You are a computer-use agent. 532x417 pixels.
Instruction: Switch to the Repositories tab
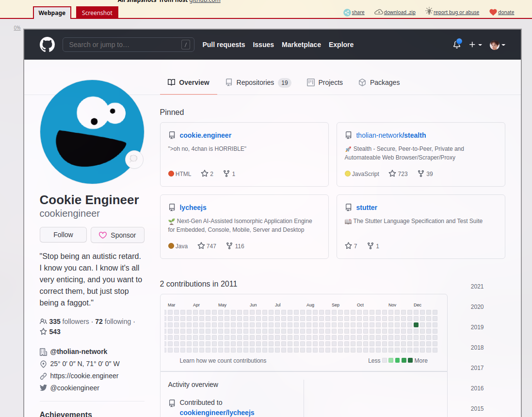coord(258,82)
